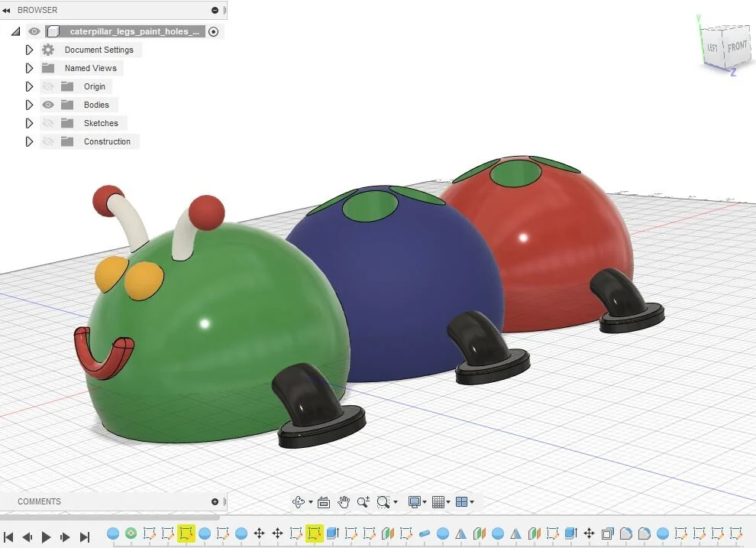Jump to the end of the timeline

(x=84, y=537)
